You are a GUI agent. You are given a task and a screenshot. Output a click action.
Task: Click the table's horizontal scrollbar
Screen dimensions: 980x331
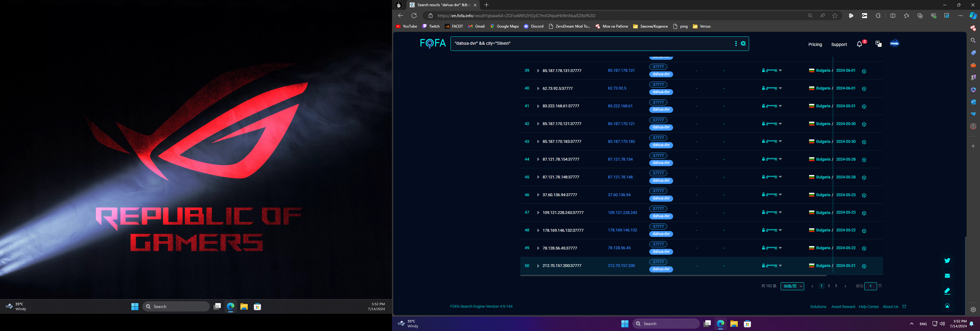point(673,276)
